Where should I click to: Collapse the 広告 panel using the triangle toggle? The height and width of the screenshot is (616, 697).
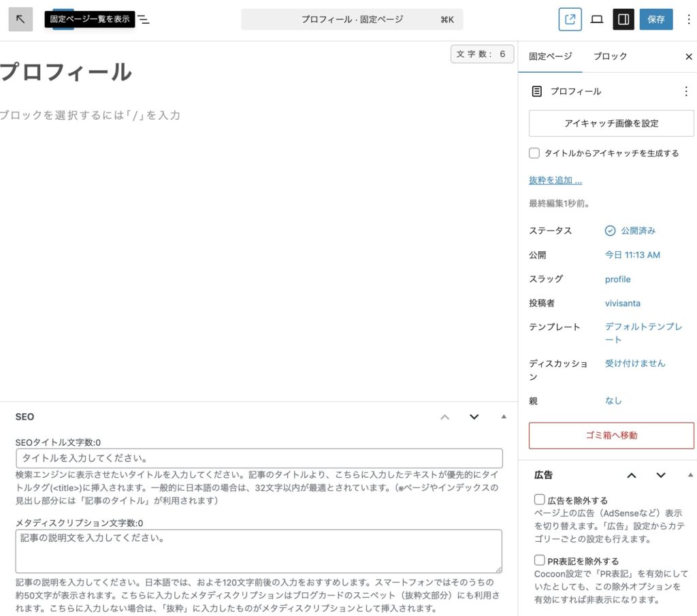click(x=690, y=475)
